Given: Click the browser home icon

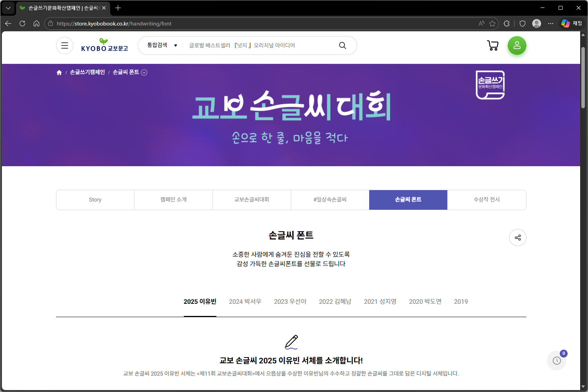Looking at the screenshot, I should tap(36, 24).
